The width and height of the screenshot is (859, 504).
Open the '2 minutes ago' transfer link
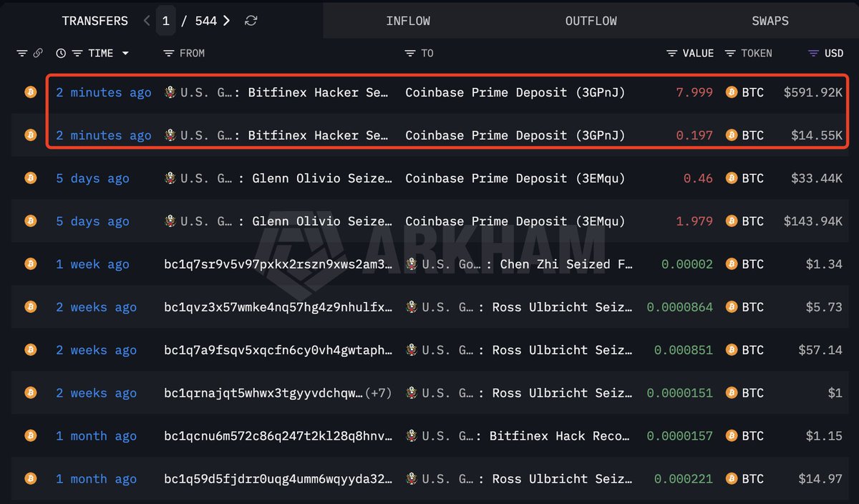pos(103,92)
